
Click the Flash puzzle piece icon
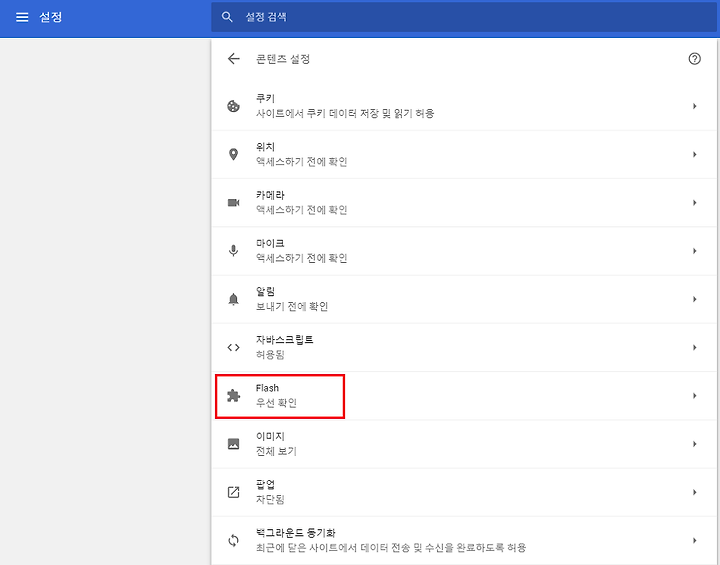coord(233,396)
